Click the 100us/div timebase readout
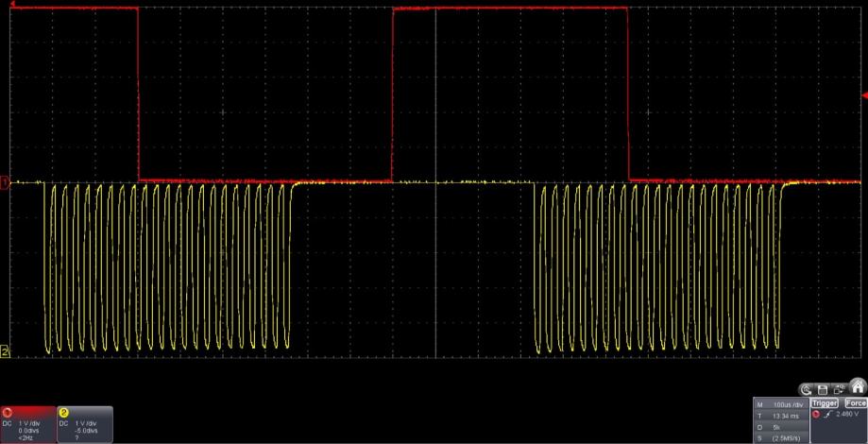The width and height of the screenshot is (868, 444). 789,404
